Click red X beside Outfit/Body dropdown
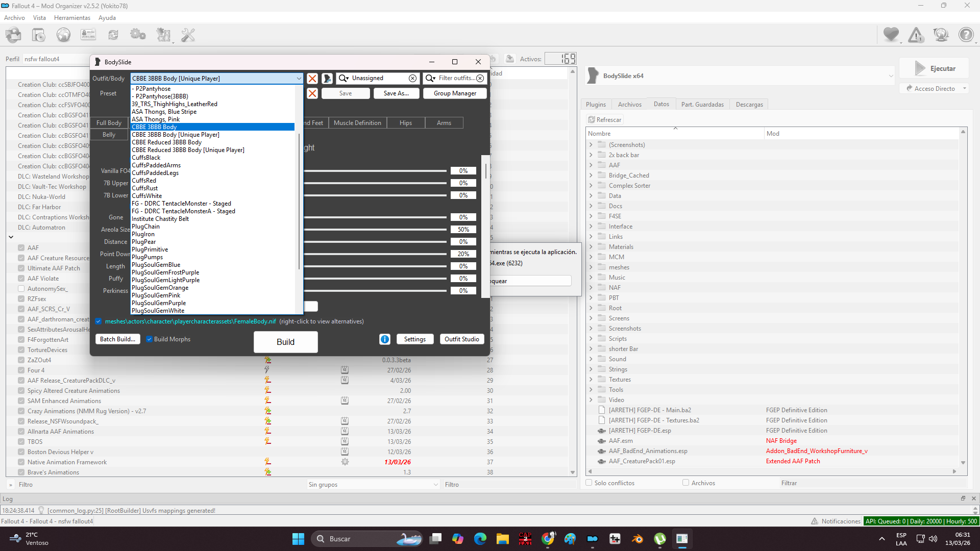980x551 pixels. click(x=312, y=79)
